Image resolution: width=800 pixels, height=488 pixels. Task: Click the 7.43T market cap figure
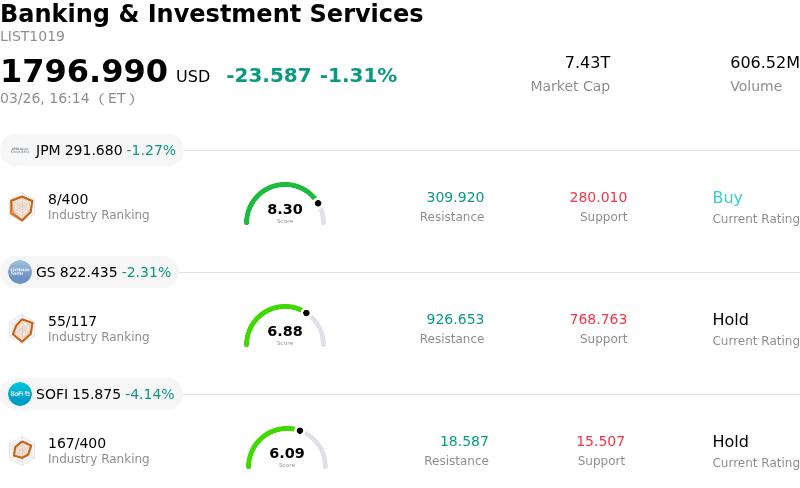(587, 63)
